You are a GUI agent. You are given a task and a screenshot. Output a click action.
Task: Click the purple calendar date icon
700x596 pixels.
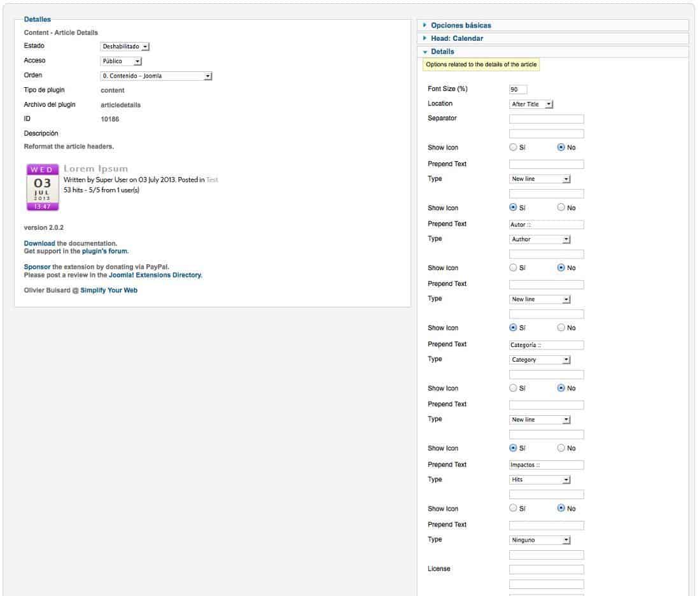pos(43,187)
